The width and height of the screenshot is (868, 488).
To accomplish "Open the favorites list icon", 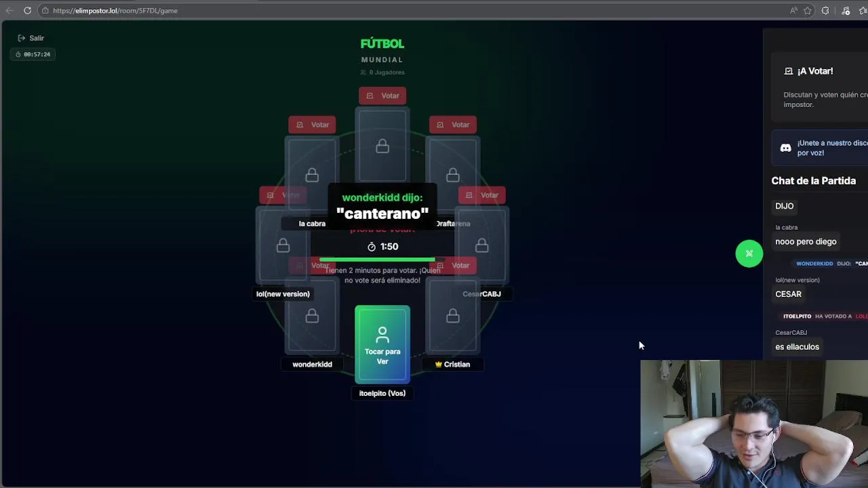I will (863, 11).
